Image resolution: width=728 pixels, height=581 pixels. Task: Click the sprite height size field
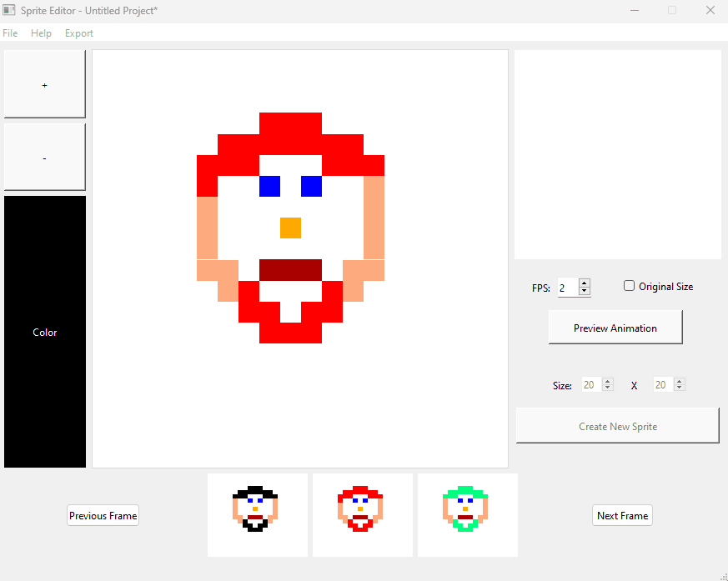663,385
